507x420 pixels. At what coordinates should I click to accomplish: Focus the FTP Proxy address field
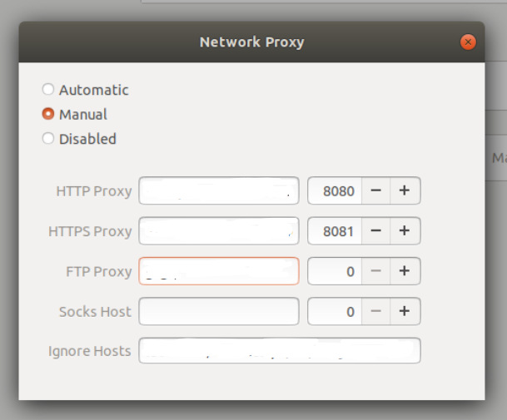click(x=218, y=271)
